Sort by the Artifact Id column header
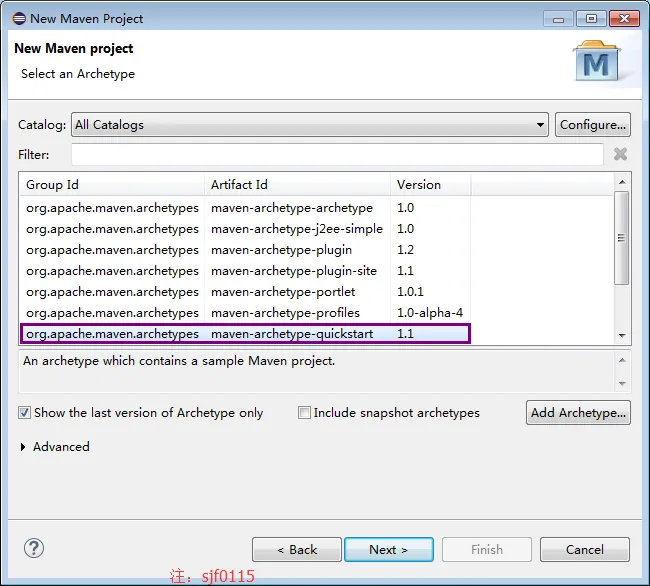The image size is (650, 586). click(297, 184)
